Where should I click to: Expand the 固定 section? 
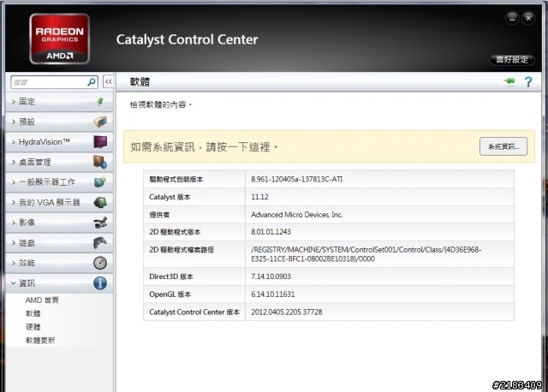[59, 102]
